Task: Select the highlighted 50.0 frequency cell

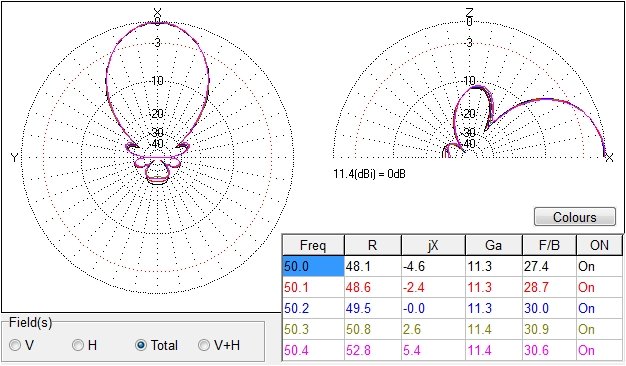Action: 313,266
